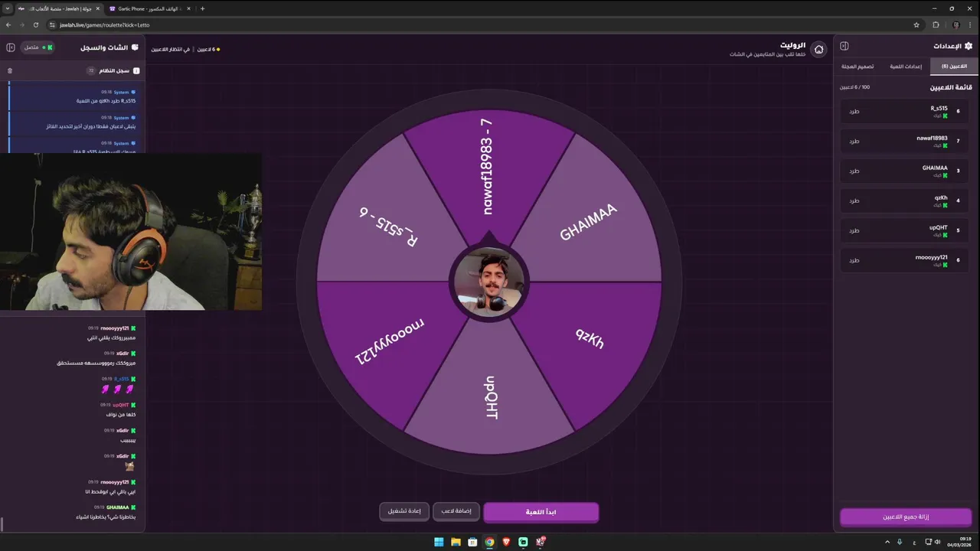Open Chrome from the taskbar
Screen dimensions: 980x551
click(489, 542)
